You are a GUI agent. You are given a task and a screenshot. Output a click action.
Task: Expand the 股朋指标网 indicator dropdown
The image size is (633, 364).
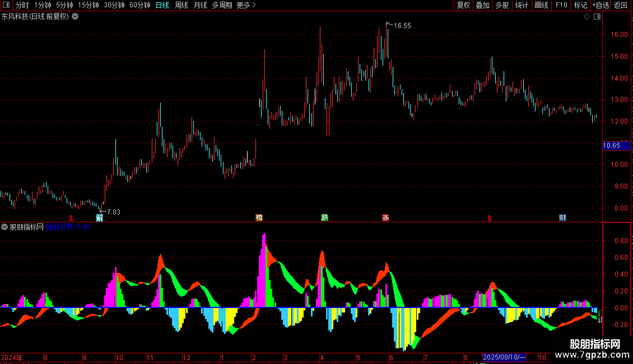(x=4, y=227)
